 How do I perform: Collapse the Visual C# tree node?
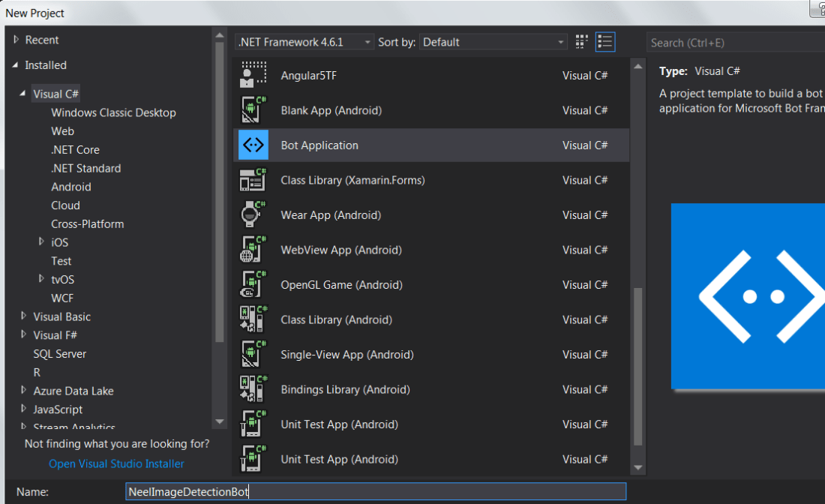coord(24,94)
